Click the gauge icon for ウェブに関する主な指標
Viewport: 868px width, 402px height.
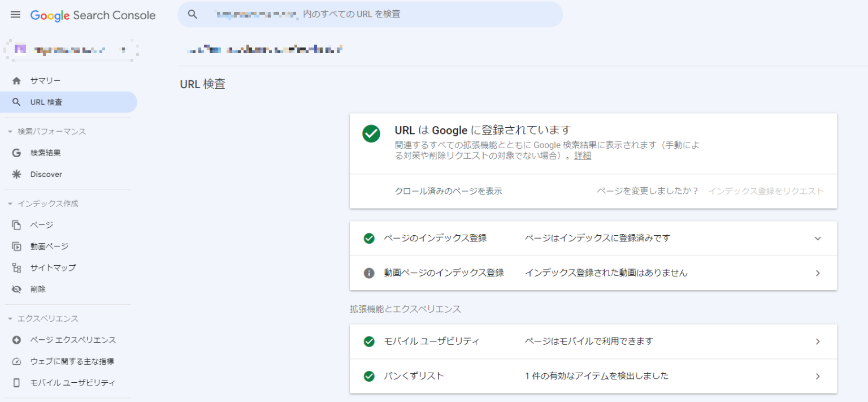pos(16,361)
